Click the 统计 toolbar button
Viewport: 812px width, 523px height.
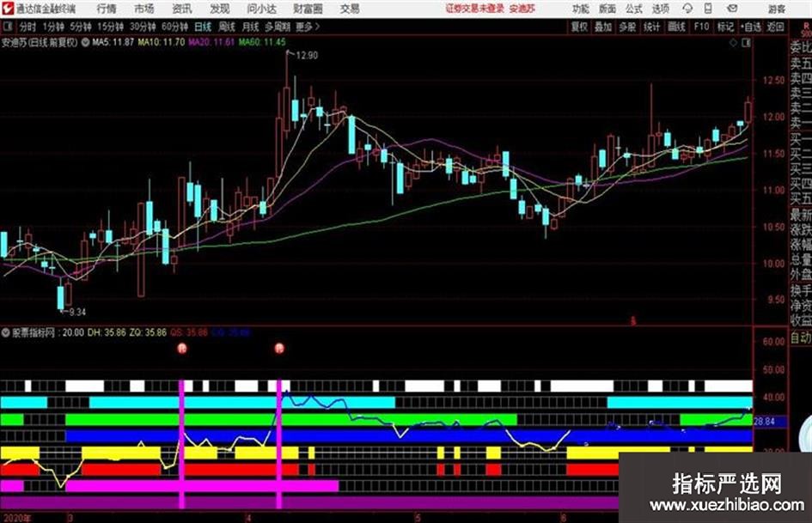click(x=651, y=27)
